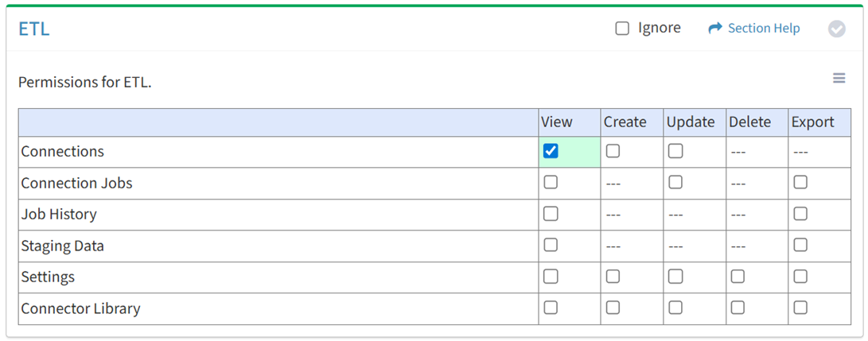
Task: Enable Export for Staging Data
Action: (x=800, y=245)
